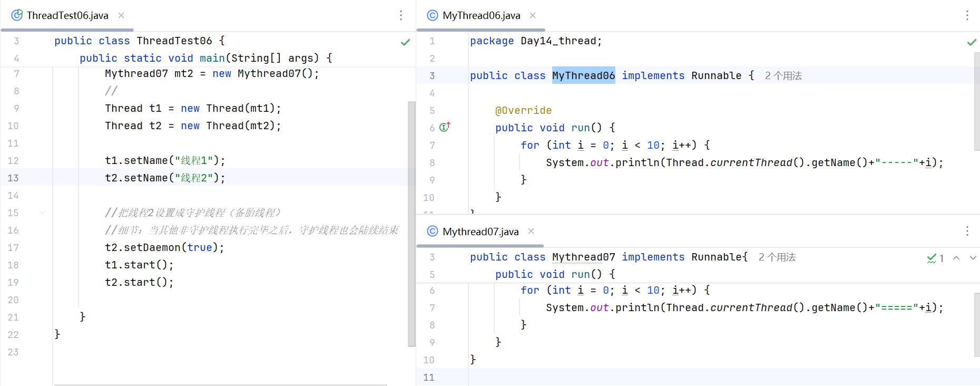Go to previous highlighted error in Mythread07 editor
This screenshot has width=980, height=386.
click(x=956, y=258)
